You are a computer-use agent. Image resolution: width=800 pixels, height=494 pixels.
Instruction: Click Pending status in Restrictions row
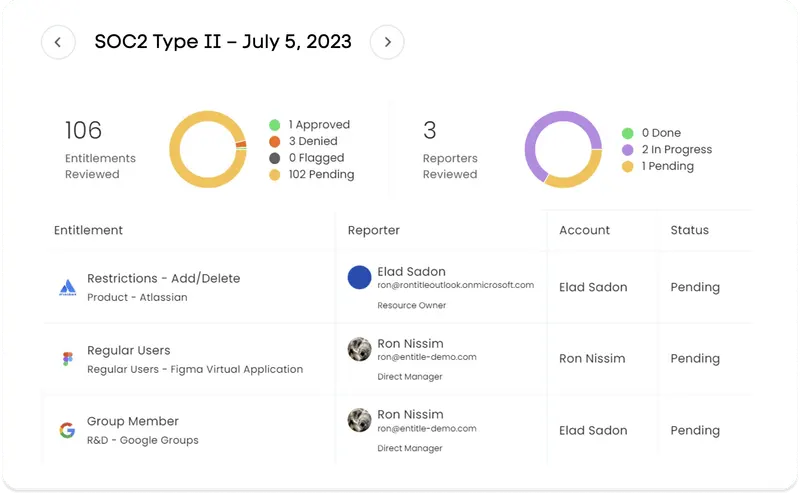coord(695,287)
